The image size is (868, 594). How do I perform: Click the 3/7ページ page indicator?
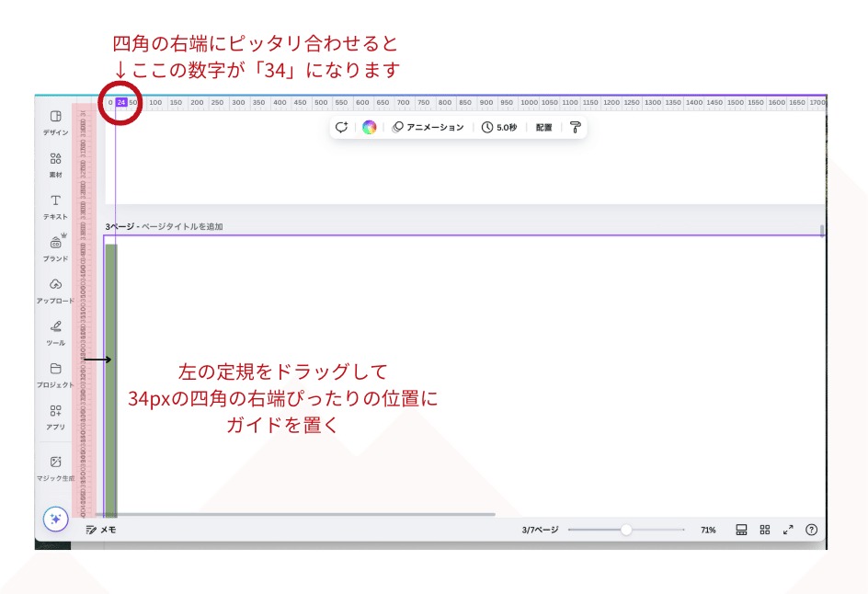(x=540, y=530)
